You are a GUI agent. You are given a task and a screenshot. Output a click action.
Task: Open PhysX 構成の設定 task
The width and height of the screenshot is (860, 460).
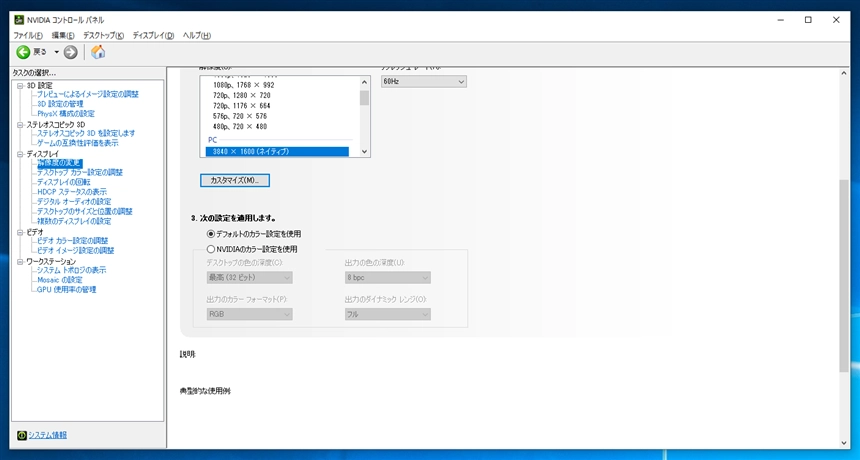[x=66, y=113]
